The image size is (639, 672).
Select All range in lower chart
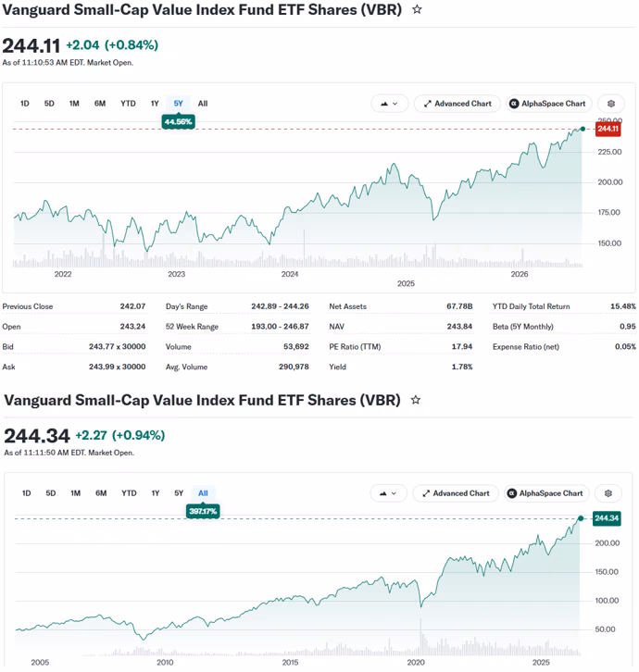204,492
